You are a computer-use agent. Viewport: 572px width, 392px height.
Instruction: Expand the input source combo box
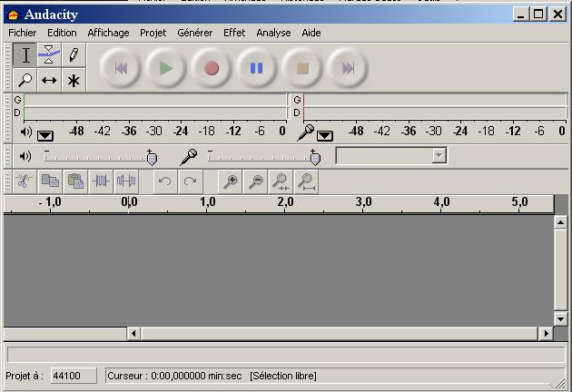(x=439, y=156)
